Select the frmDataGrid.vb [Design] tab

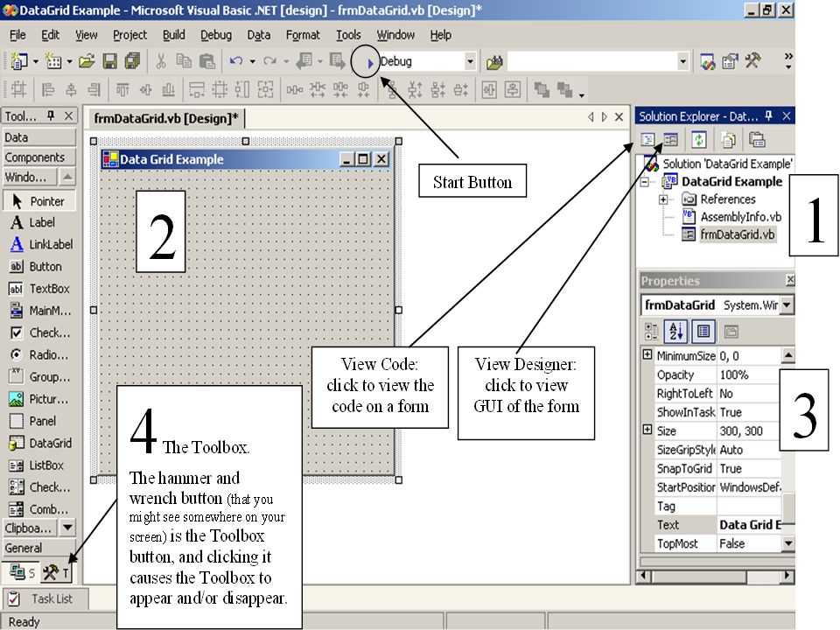click(x=166, y=118)
